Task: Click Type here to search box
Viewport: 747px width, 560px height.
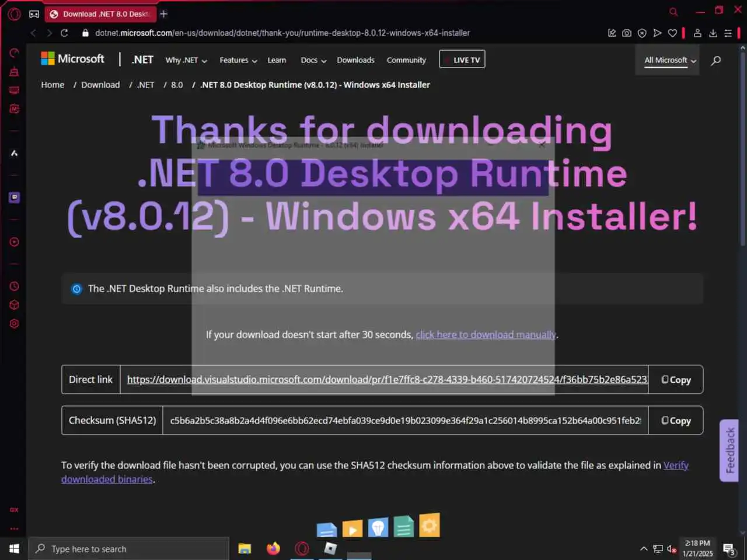Action: [129, 549]
